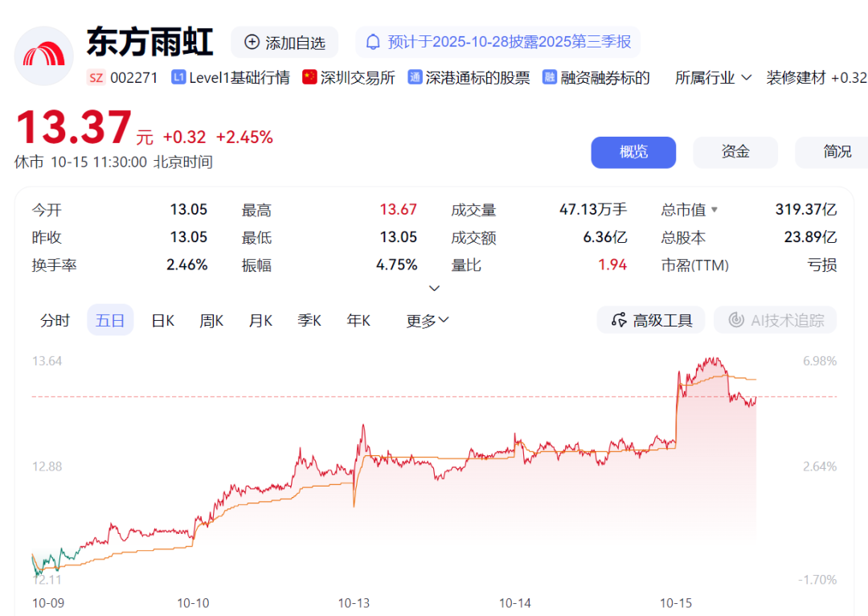Click the current price 13.37
Viewport: 868px width, 616px height.
coord(74,127)
